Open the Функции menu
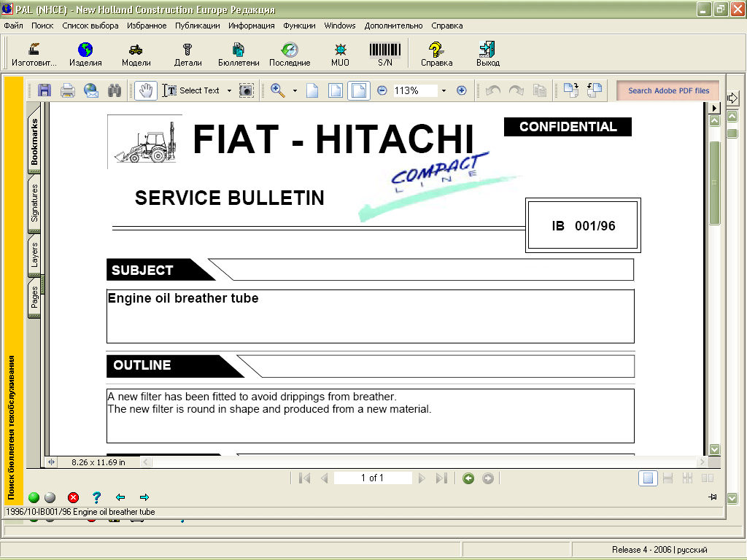Screen dimensions: 747x560 point(299,26)
